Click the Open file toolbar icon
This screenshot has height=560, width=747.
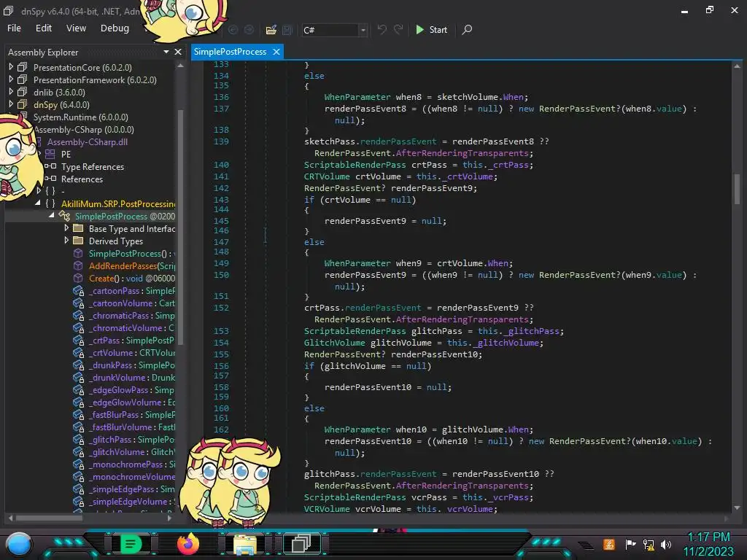[271, 30]
